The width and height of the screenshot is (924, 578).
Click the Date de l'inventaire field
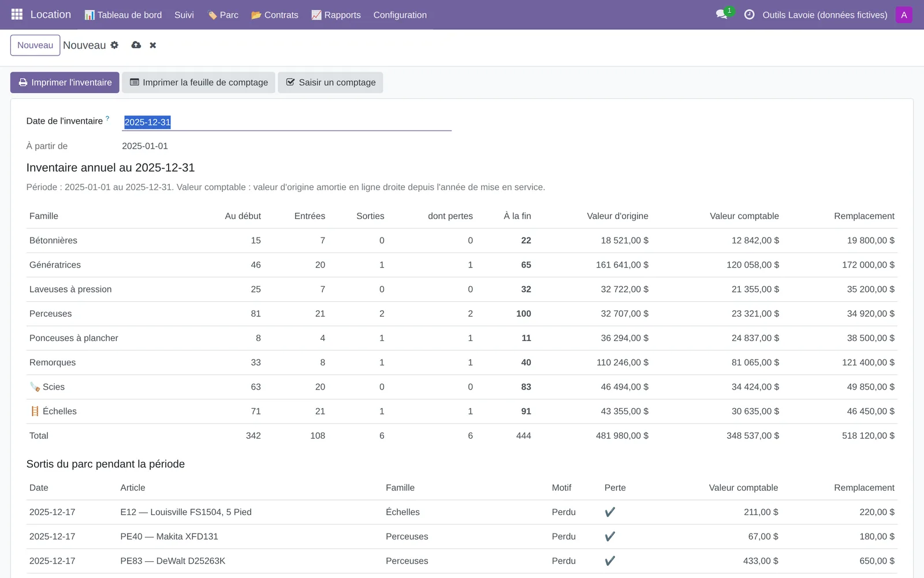click(286, 122)
